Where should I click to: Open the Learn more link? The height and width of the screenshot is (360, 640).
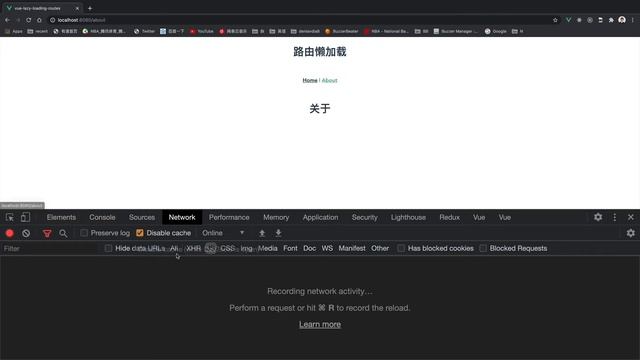point(320,324)
